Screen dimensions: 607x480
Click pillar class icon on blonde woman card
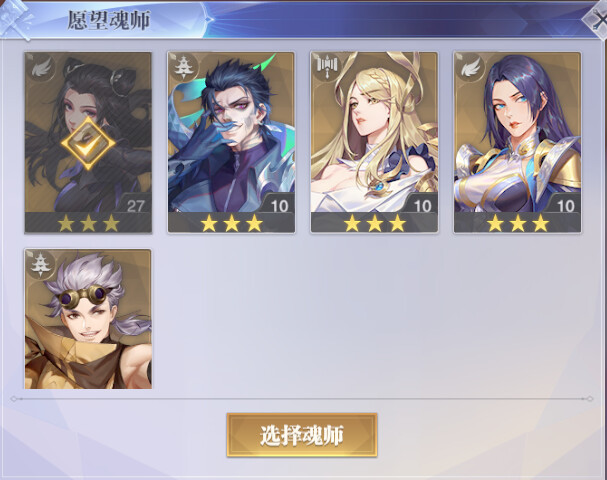click(x=327, y=66)
